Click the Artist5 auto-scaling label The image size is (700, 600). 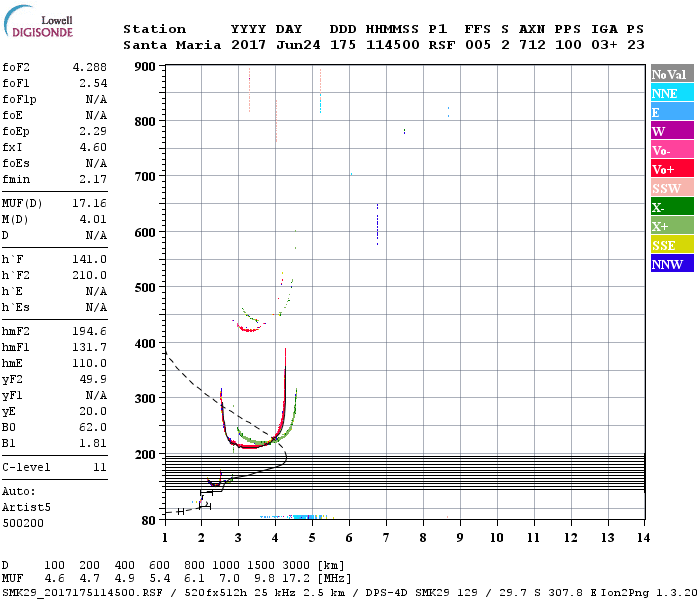(26, 508)
